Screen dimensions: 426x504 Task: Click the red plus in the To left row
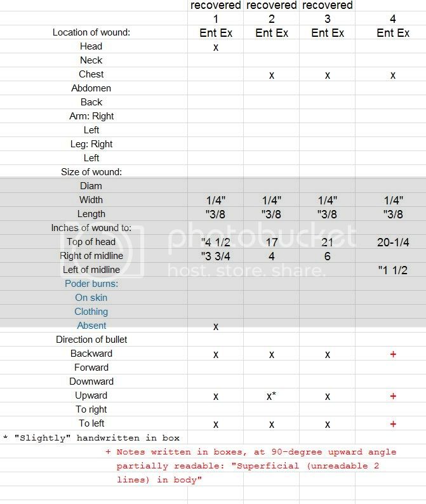tap(393, 423)
